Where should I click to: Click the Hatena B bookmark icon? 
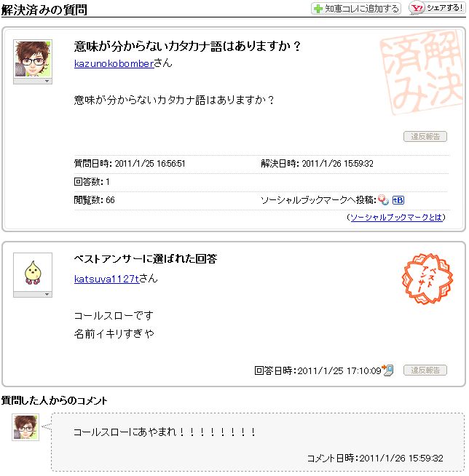tap(398, 200)
